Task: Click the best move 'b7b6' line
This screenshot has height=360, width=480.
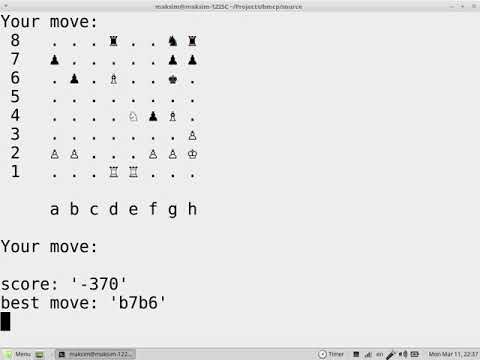Action: (83, 303)
